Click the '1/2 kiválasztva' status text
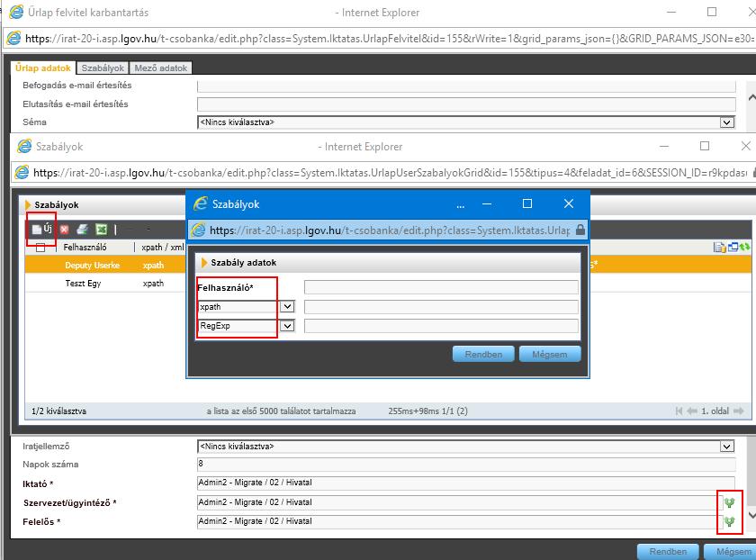The image size is (756, 560). tap(58, 411)
